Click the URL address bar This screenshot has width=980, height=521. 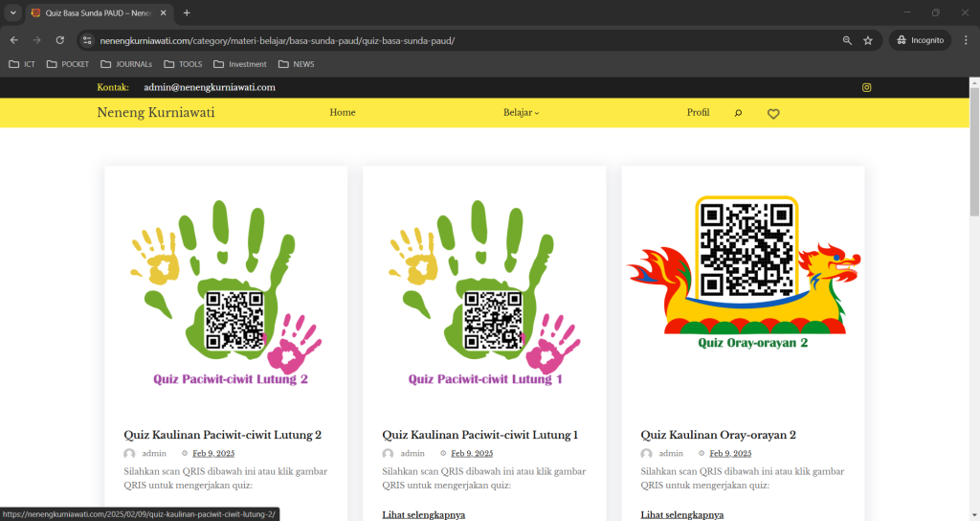tap(462, 40)
